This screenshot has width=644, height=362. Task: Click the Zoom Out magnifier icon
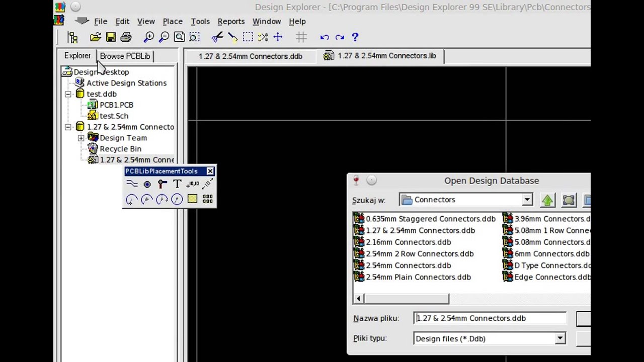coord(164,37)
